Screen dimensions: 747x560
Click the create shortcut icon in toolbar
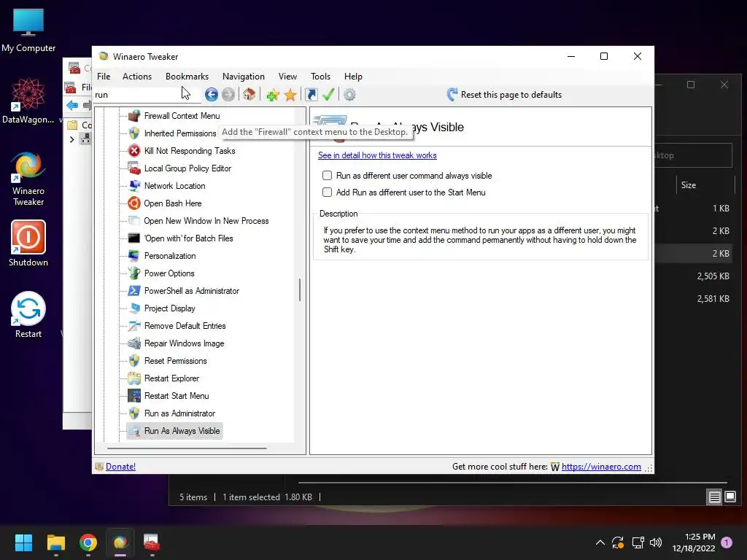(x=311, y=94)
